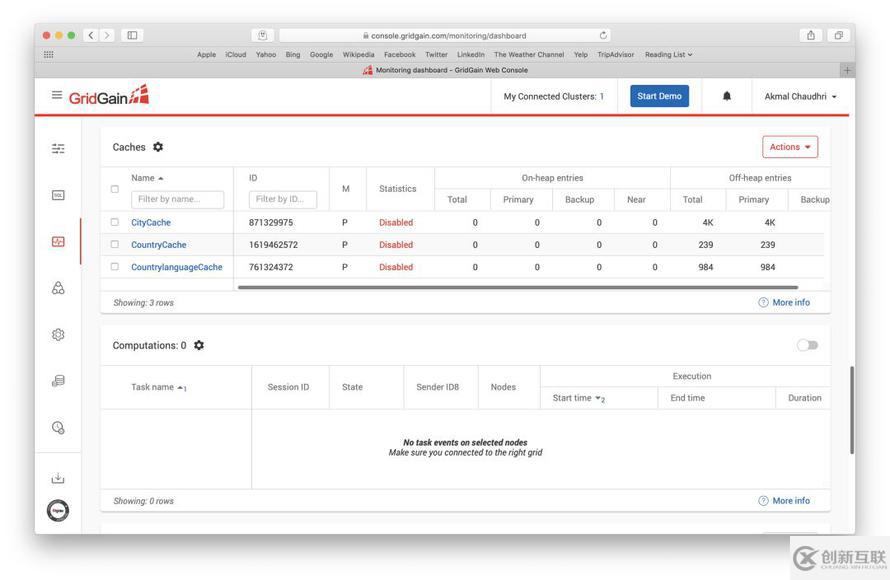The height and width of the screenshot is (580, 890).
Task: Show Safari tab overview
Action: [838, 35]
